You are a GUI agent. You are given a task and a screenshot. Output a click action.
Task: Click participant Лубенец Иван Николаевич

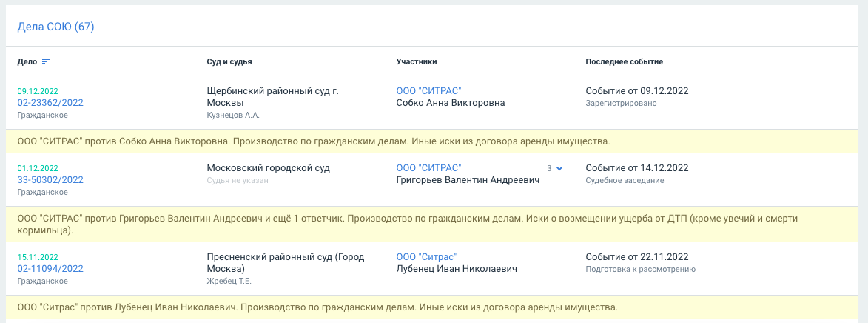(457, 269)
